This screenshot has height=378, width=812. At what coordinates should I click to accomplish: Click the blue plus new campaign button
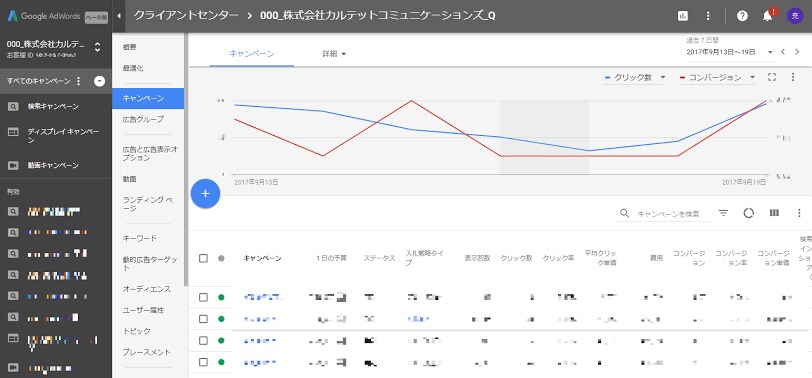tap(206, 194)
